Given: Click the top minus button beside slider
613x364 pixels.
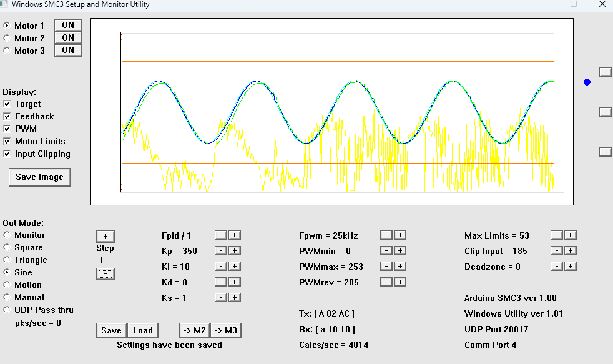Looking at the screenshot, I should [605, 72].
